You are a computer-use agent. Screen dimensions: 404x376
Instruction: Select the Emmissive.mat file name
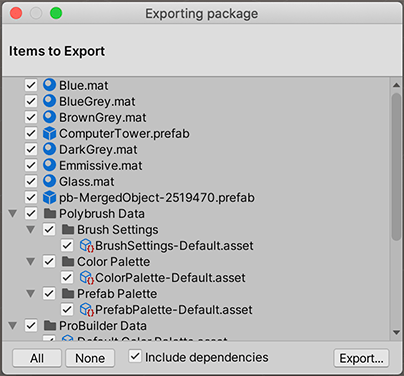(101, 165)
